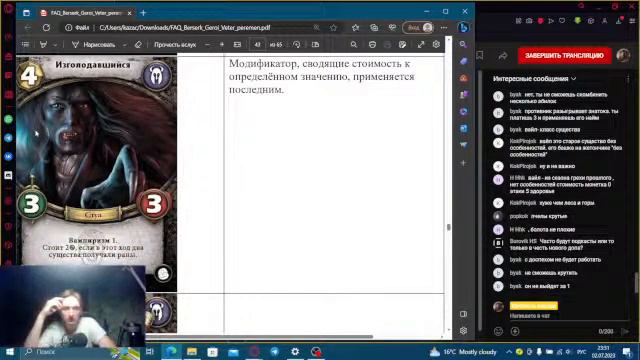Image resolution: width=640 pixels, height=360 pixels.
Task: Zoom in the PDF with plus
Action: tap(222, 44)
